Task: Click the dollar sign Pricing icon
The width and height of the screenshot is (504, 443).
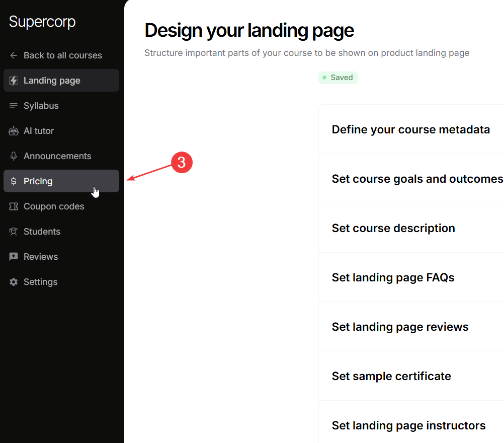Action: tap(14, 181)
